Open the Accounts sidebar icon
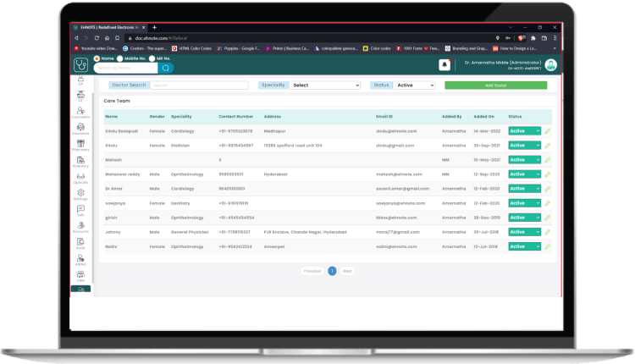Screen dimensions: 635x364 (x=80, y=224)
